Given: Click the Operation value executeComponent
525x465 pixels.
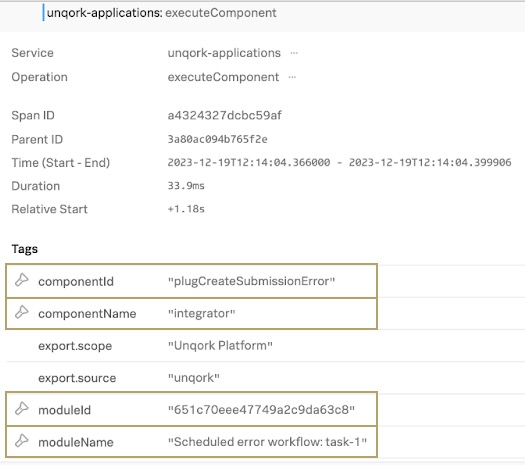Looking at the screenshot, I should 223,77.
